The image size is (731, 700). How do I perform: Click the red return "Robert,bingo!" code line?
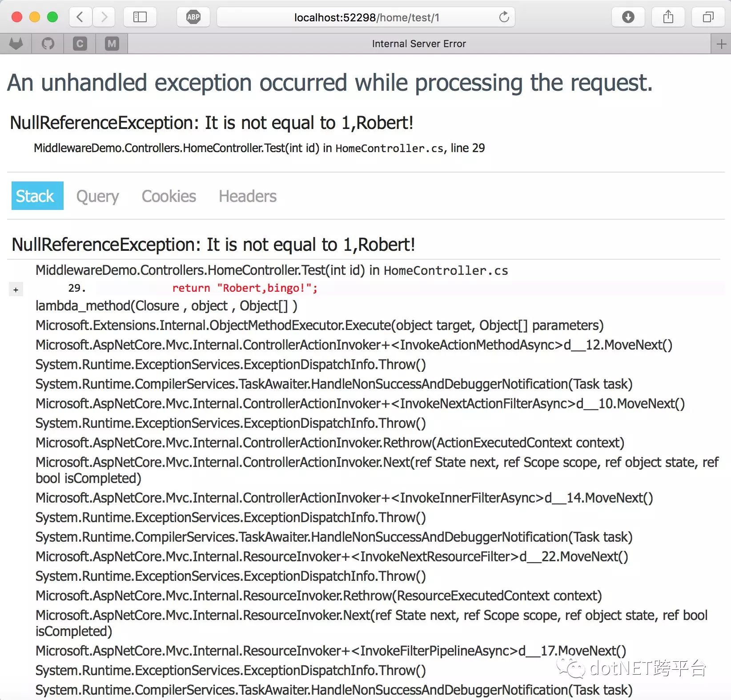pos(245,288)
